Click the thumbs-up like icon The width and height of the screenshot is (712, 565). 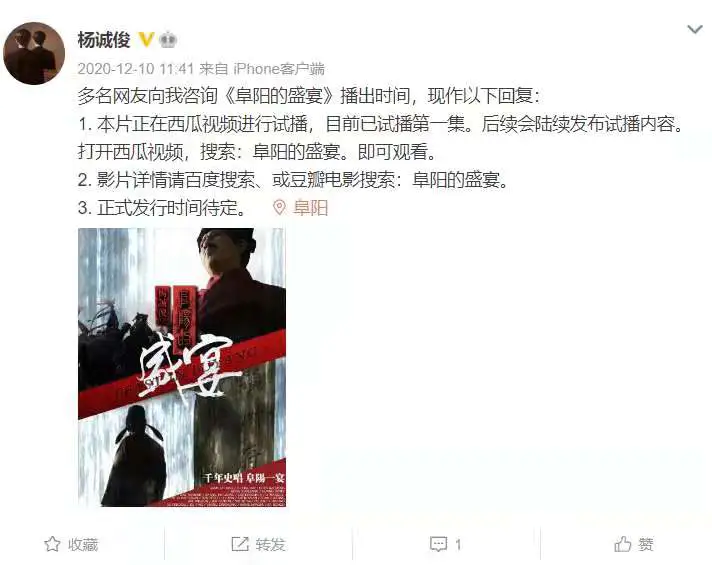point(623,544)
